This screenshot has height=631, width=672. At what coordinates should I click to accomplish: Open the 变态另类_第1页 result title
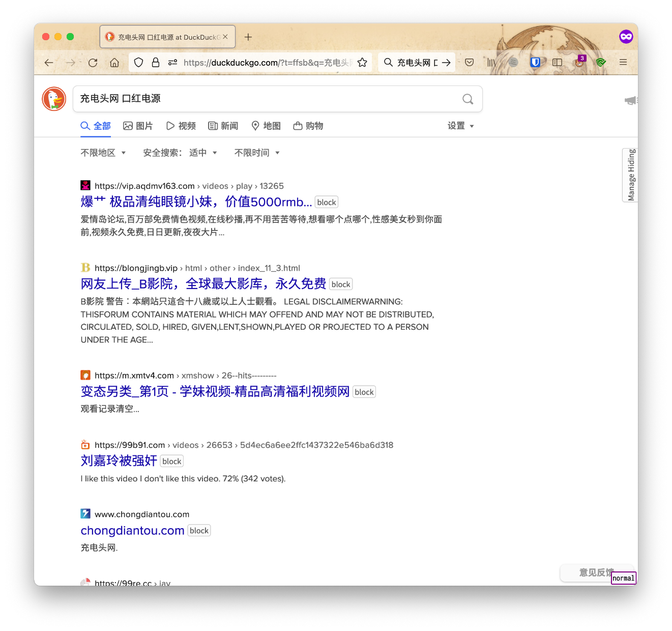click(215, 391)
